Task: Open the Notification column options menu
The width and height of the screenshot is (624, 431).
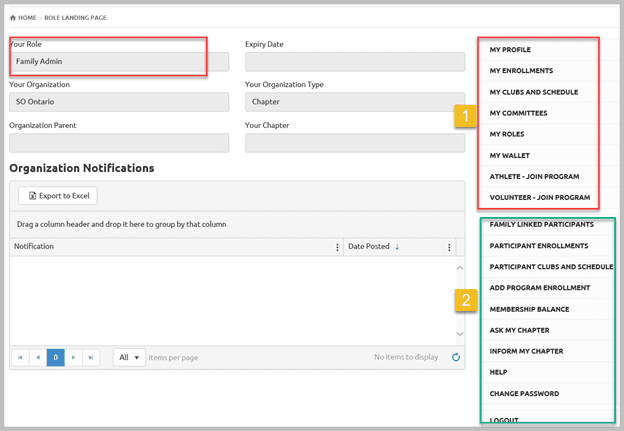Action: coord(337,247)
